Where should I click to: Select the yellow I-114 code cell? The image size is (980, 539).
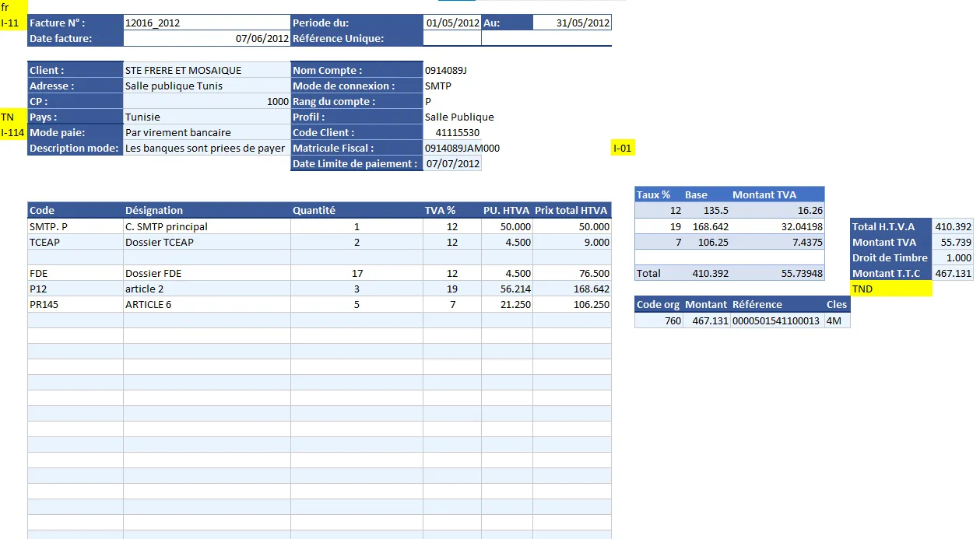[13, 132]
